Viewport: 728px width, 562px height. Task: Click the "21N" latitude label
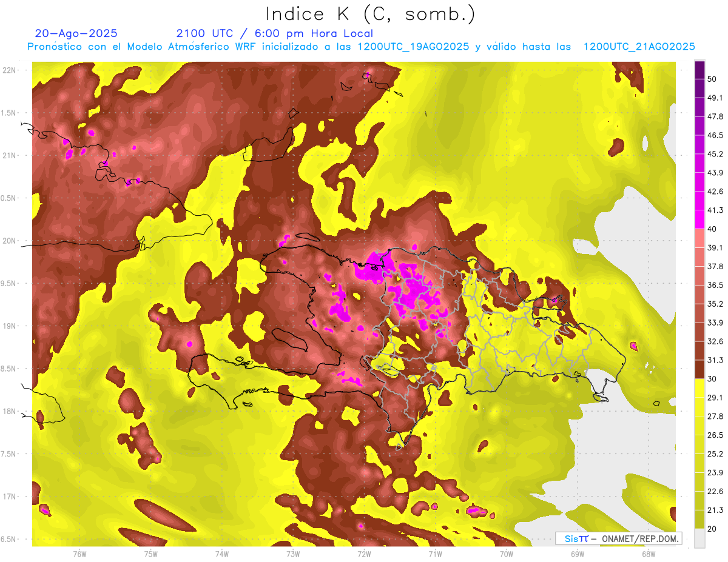(x=10, y=155)
